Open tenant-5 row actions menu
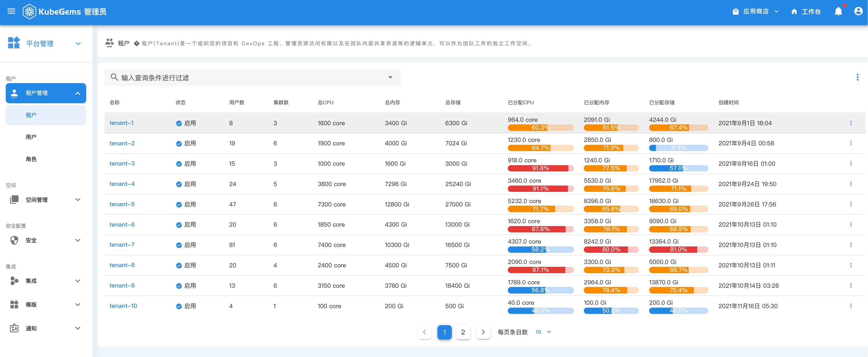Viewport: 868px width, 357px height. (850, 204)
